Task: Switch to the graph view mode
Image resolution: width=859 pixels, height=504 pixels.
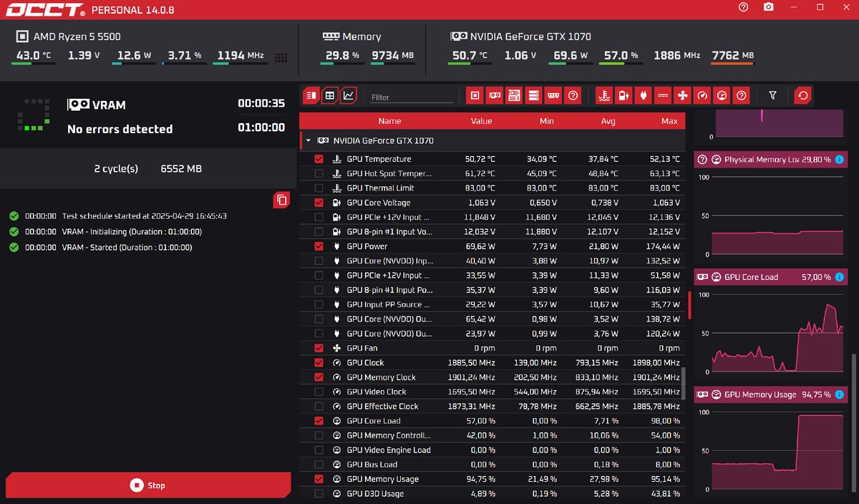Action: pyautogui.click(x=348, y=95)
